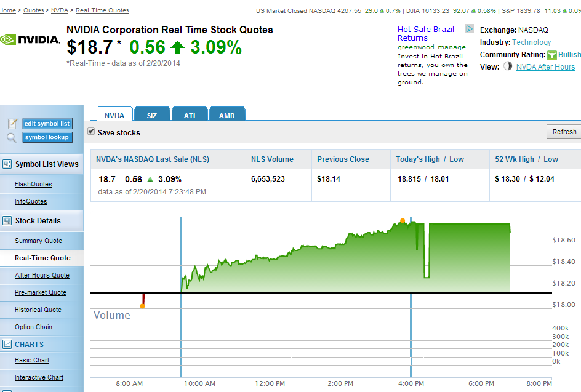Viewport: 581px width, 392px height.
Task: Expand the Symbol List Views section
Action: click(x=47, y=164)
